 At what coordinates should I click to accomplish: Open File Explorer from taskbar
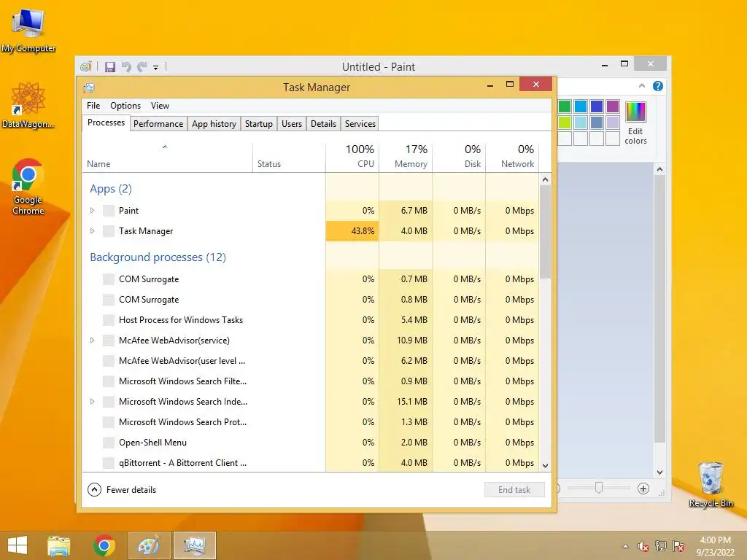click(x=59, y=545)
